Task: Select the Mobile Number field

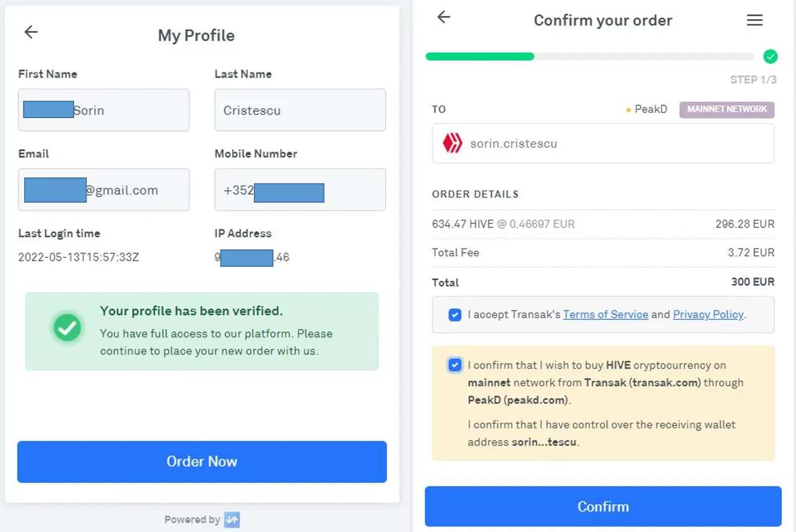Action: pos(300,190)
